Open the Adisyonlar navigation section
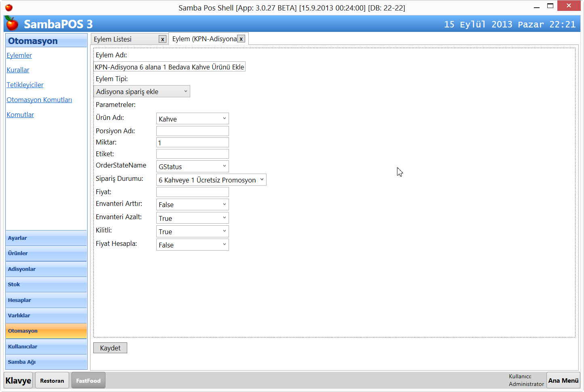Screen dimensions: 584x392 coord(46,269)
